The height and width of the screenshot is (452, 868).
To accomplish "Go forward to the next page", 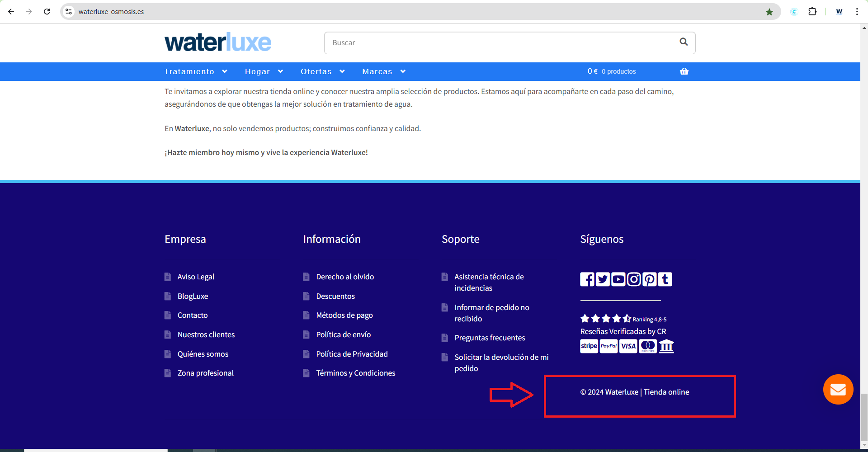I will click(x=29, y=12).
